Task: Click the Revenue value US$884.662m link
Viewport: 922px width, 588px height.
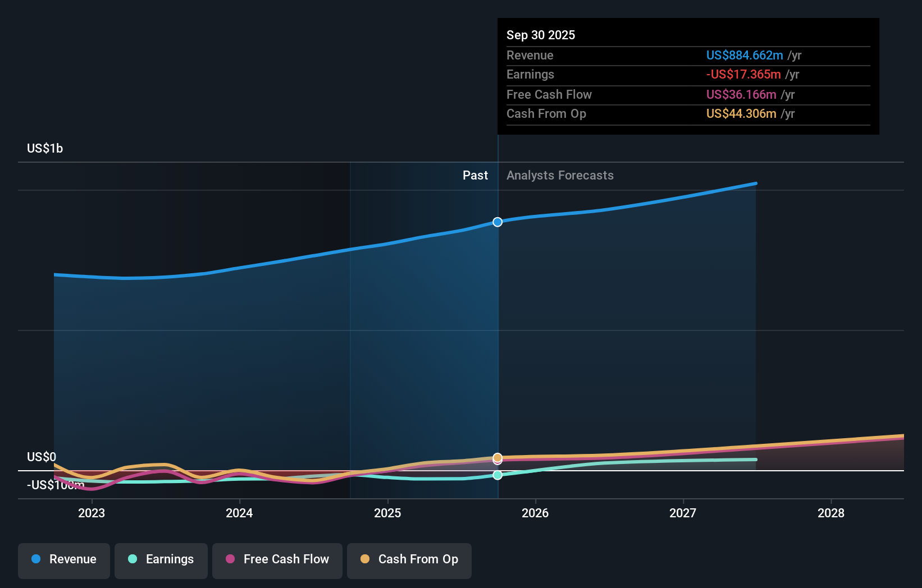Action: (745, 56)
